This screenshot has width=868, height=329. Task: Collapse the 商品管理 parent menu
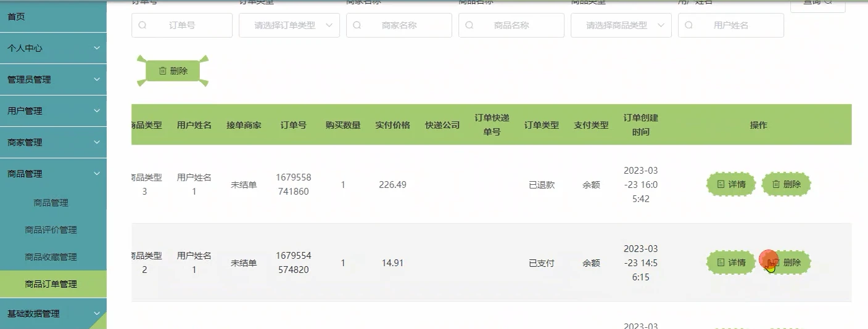(53, 174)
